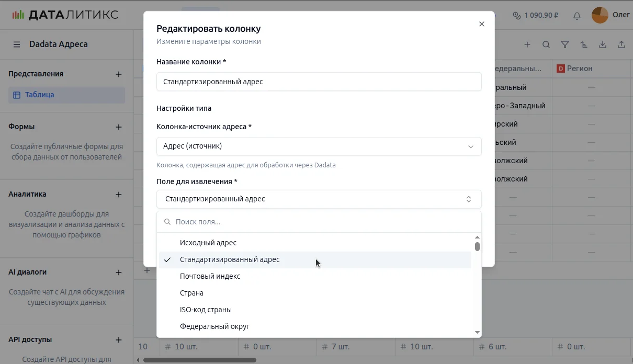Add new column with plus icon

coord(527,45)
